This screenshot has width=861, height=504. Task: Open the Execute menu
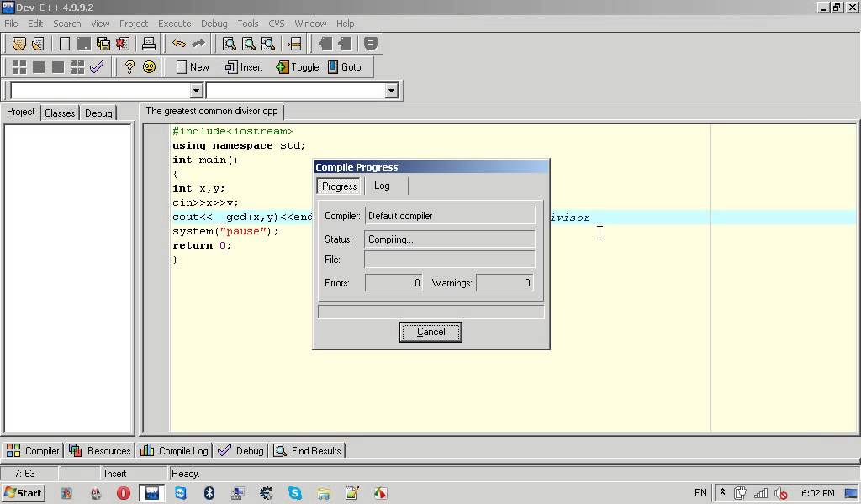[x=175, y=24]
